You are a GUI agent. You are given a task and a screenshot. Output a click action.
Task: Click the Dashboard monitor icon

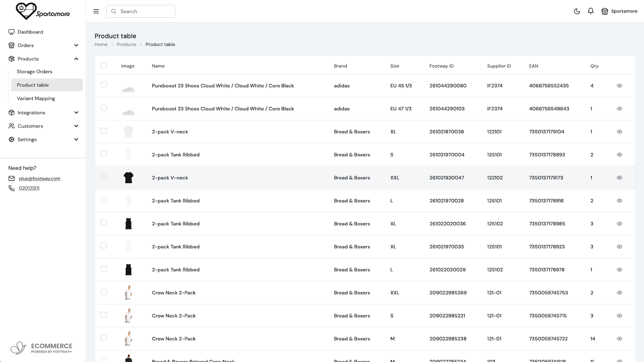pyautogui.click(x=12, y=32)
